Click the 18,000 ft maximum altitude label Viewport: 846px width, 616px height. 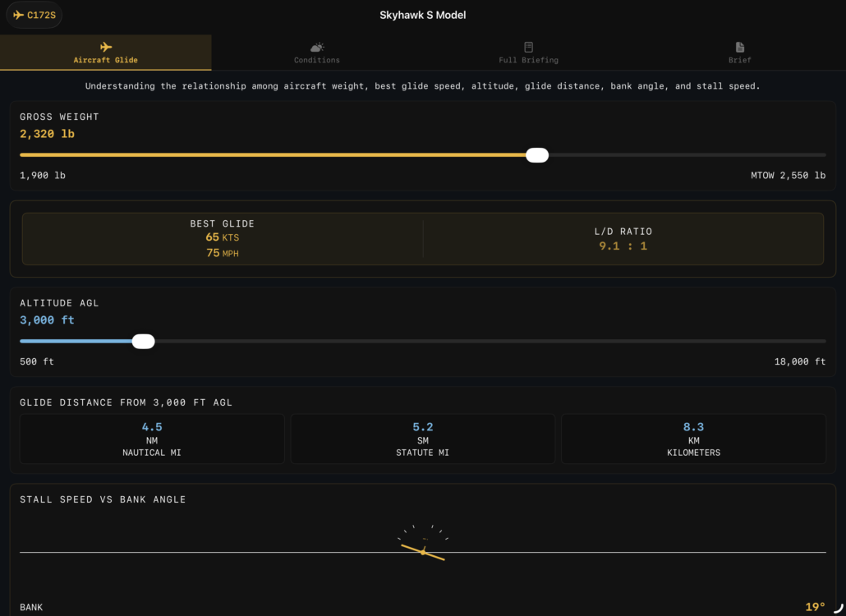(x=800, y=361)
